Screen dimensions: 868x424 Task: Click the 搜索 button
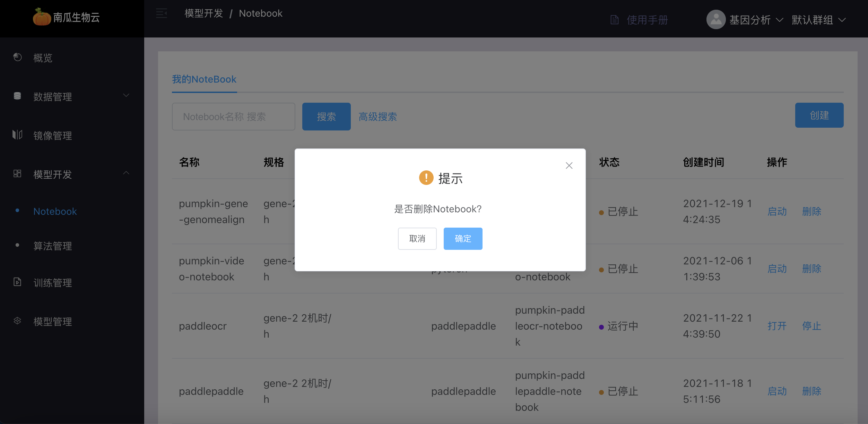[x=326, y=117]
